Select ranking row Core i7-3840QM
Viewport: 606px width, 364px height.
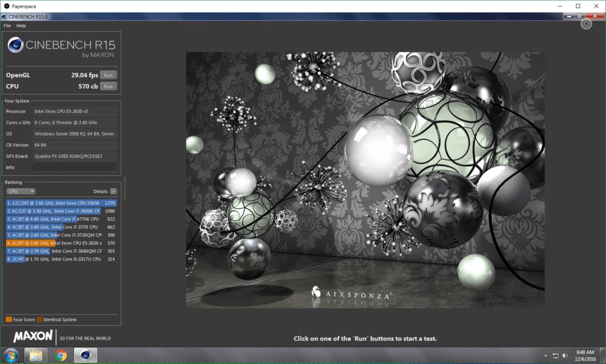(61, 251)
